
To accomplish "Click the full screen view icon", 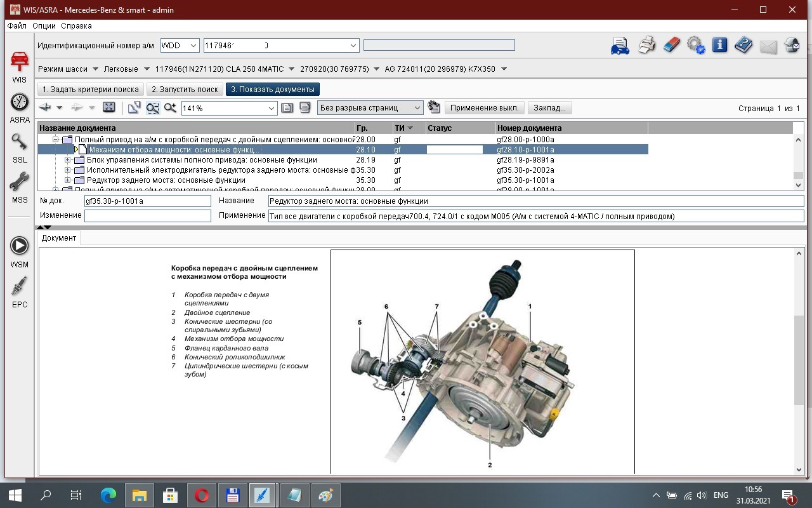I will [108, 108].
